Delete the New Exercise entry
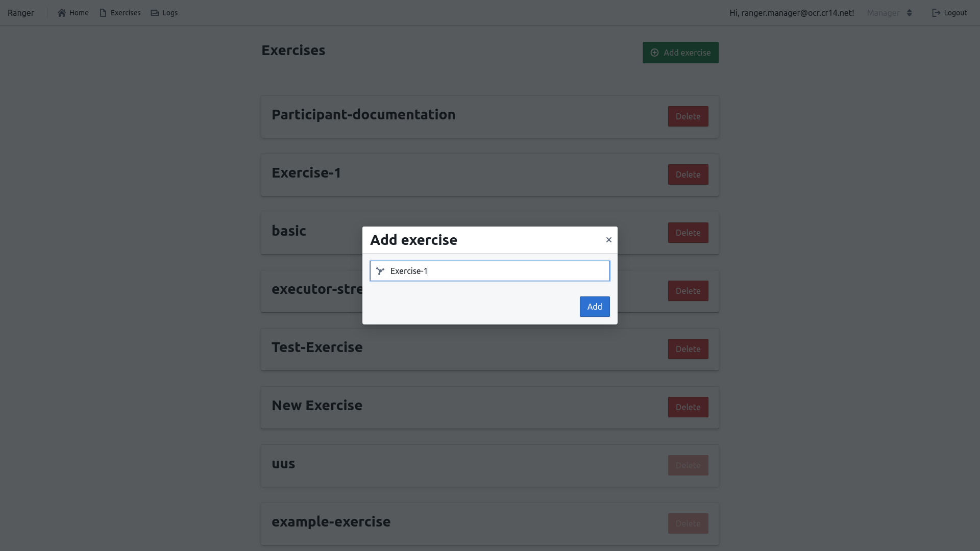Screen dimensions: 980x551 coord(688,407)
